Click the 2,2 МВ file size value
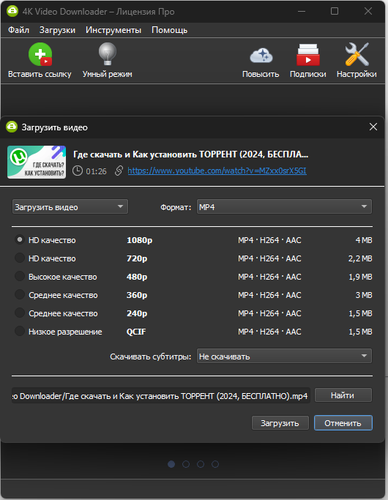This screenshot has height=500, width=388. [x=360, y=258]
